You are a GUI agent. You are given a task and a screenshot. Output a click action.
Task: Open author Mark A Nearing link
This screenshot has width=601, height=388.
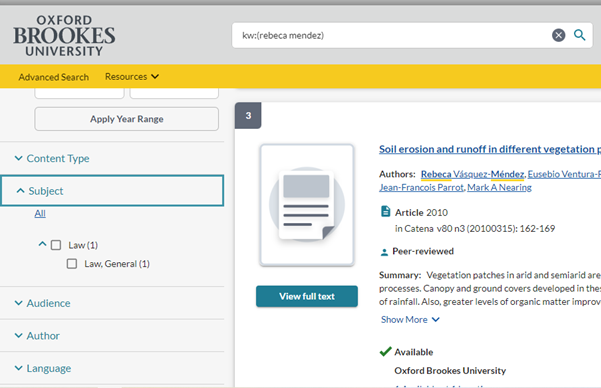[499, 187]
